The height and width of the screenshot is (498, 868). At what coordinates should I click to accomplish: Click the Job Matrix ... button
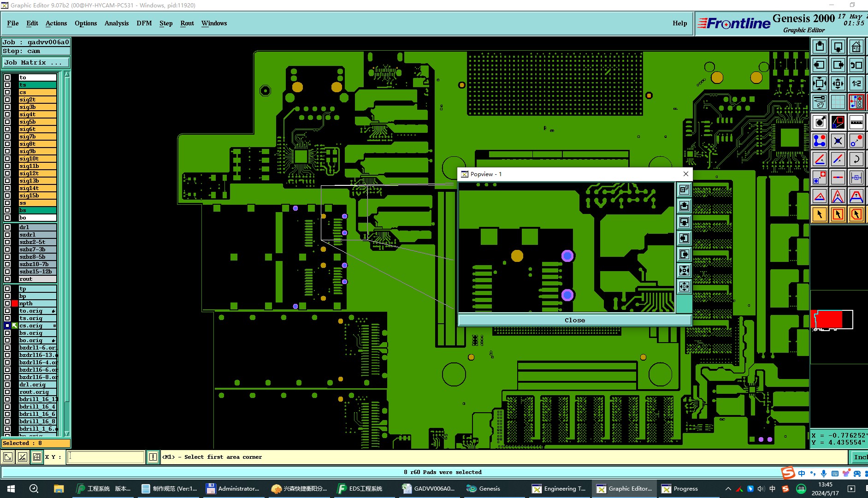click(x=36, y=63)
